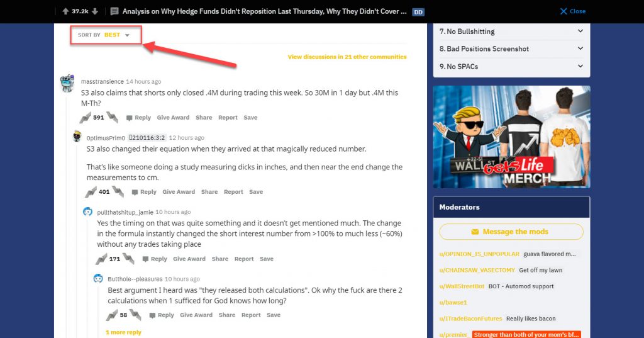Upvote masstransience's comment with 591 points

[x=85, y=118]
